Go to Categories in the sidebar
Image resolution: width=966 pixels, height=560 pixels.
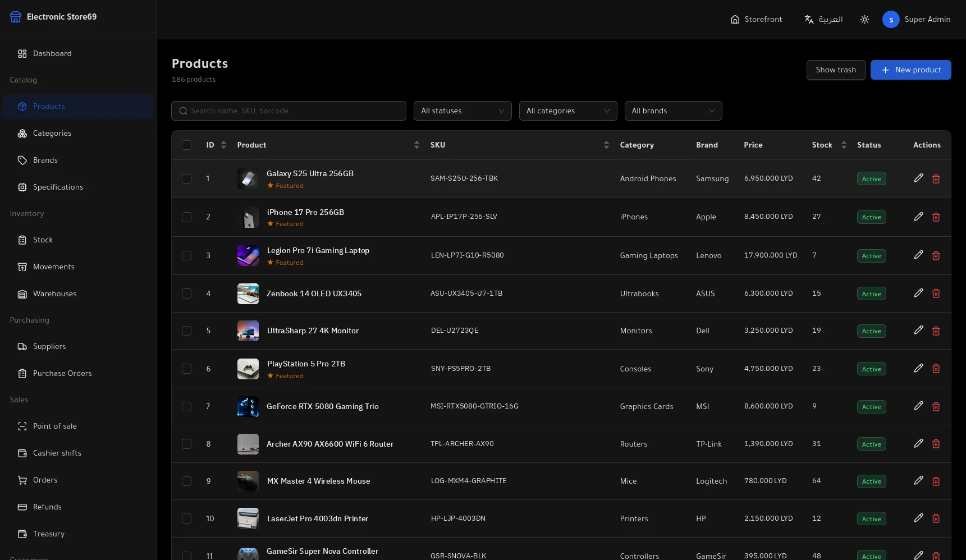(78, 134)
